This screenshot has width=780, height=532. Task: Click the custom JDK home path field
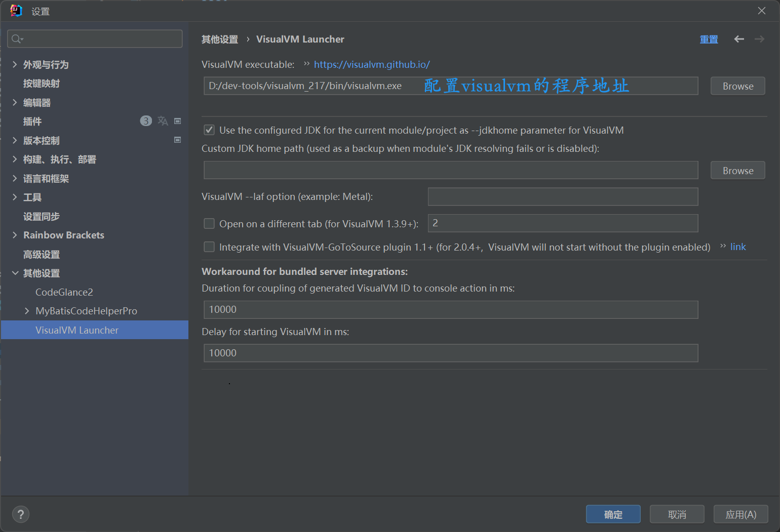pos(451,170)
